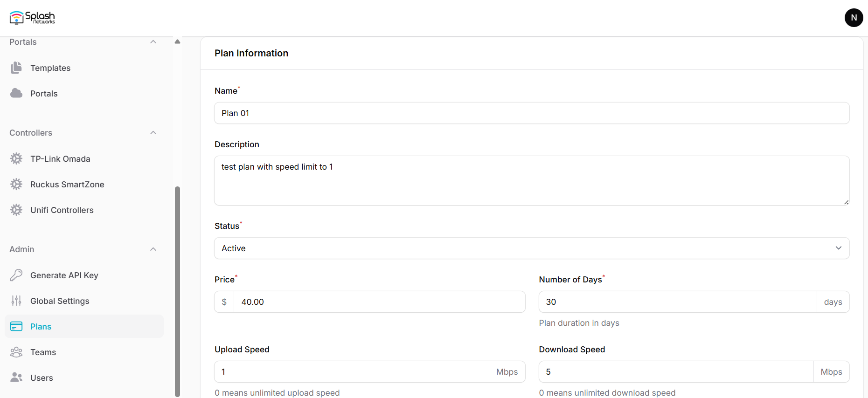Open the N user avatar menu
Viewport: 868px width, 398px height.
tap(854, 18)
